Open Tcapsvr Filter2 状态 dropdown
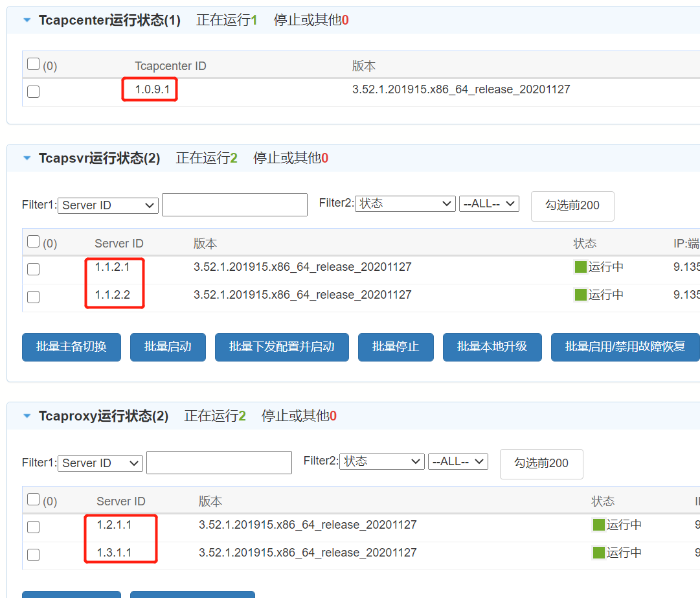The height and width of the screenshot is (598, 700). coord(405,203)
